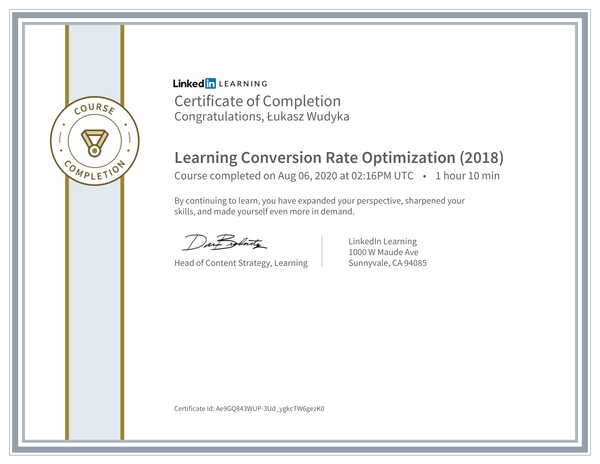
Task: Click the Certificate Id text at bottom
Action: coord(249,409)
